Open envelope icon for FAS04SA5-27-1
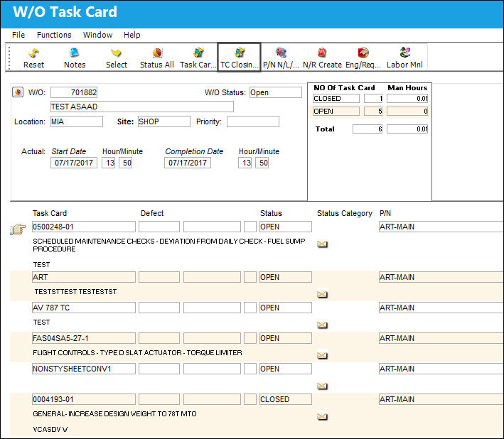504x439 pixels. (x=322, y=355)
